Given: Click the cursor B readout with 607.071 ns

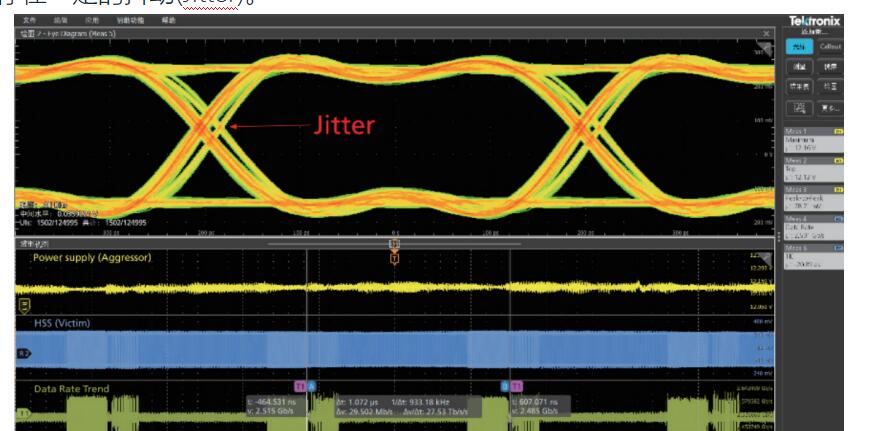Looking at the screenshot, I should (540, 406).
